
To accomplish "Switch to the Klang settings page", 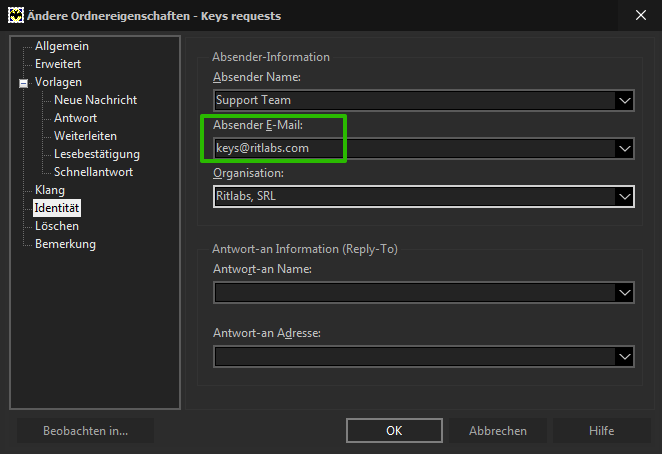I will [50, 190].
